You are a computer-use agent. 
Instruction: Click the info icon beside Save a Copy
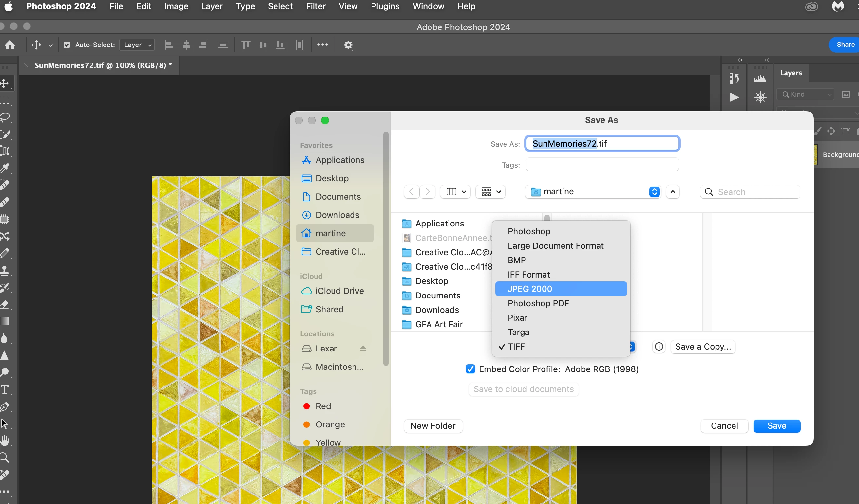(x=659, y=347)
